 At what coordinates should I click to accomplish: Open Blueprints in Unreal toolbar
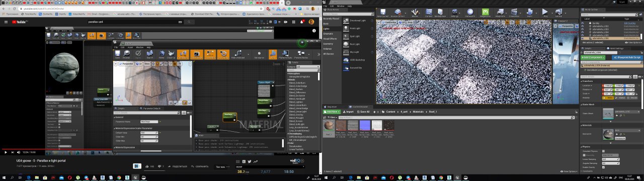[x=500, y=13]
